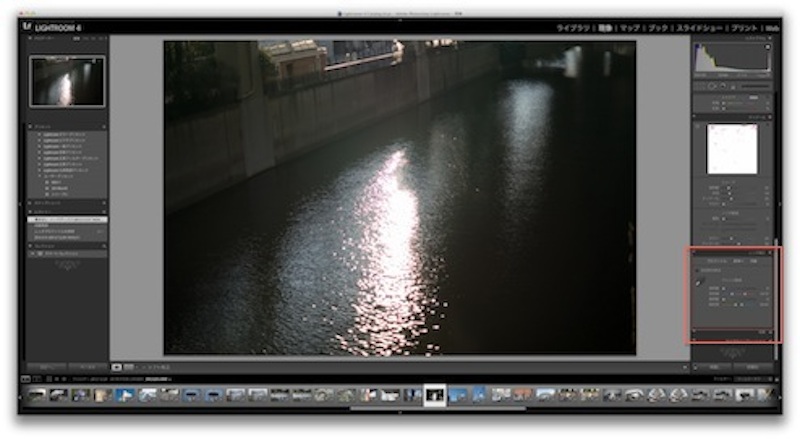Click the second window display icon

tap(37, 379)
